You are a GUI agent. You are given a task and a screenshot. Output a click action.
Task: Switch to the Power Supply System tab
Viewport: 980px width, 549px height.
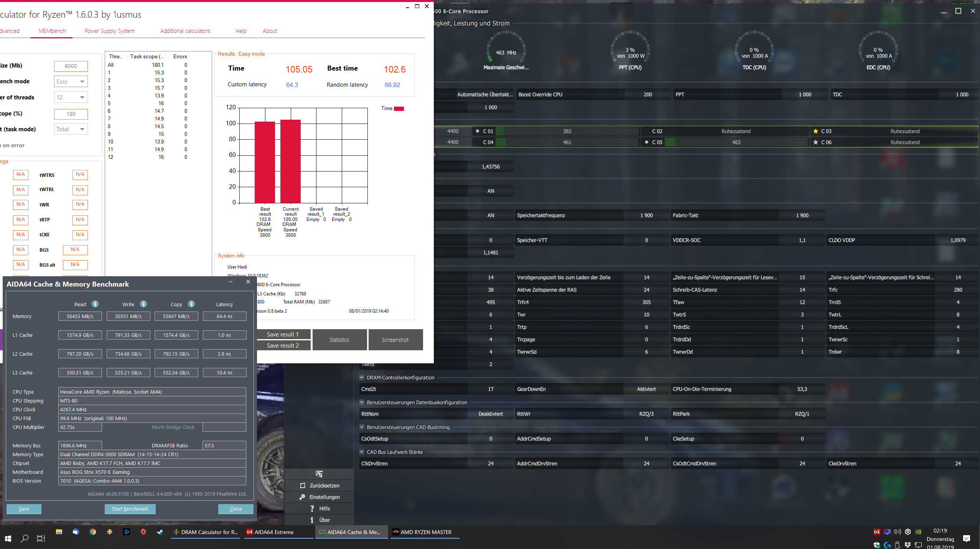[110, 31]
